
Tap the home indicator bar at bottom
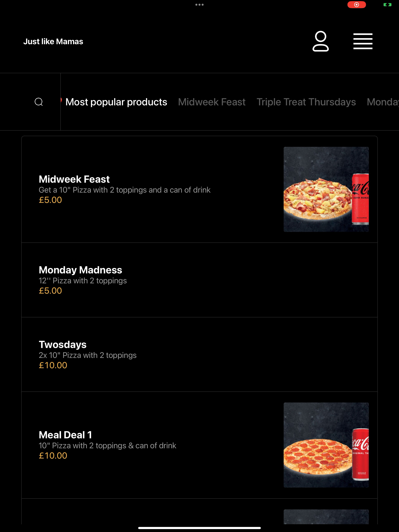tap(199, 528)
